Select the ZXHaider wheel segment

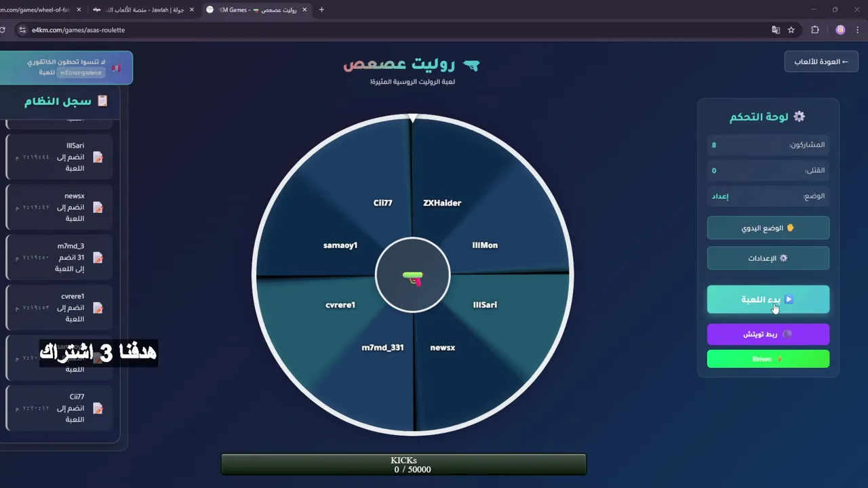pyautogui.click(x=442, y=203)
